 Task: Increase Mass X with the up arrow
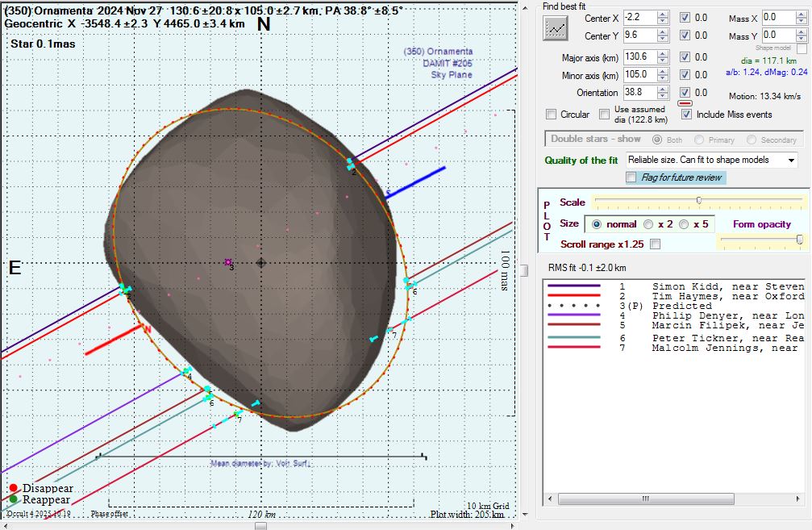(x=801, y=15)
